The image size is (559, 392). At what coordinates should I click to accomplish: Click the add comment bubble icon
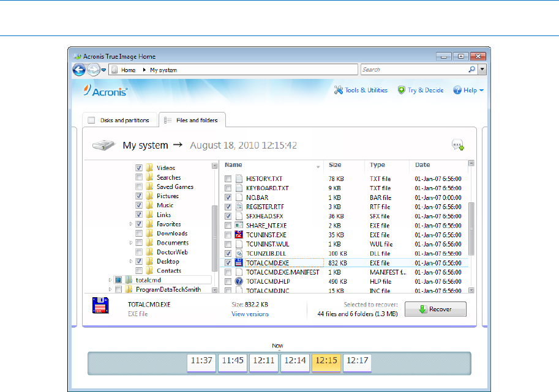coord(458,145)
